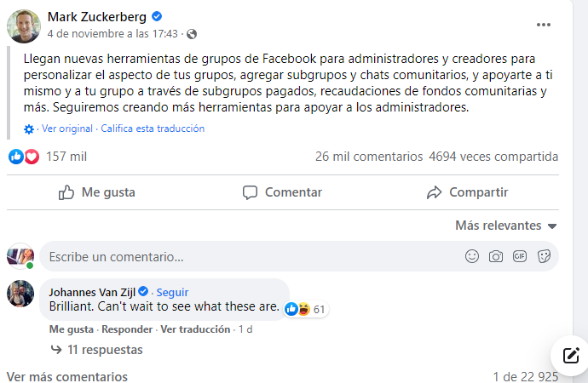This screenshot has width=588, height=383.
Task: Click the GIF icon in comment box
Action: click(519, 256)
